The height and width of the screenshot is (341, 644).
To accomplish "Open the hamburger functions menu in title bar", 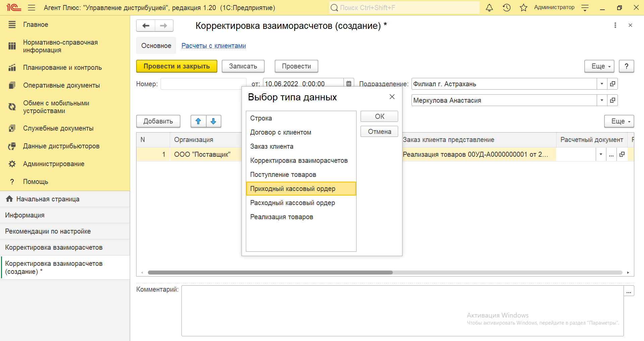I will click(32, 7).
